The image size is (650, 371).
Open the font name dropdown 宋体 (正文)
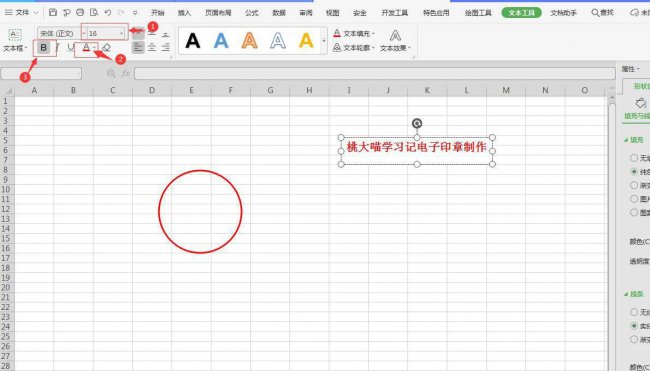tap(83, 33)
